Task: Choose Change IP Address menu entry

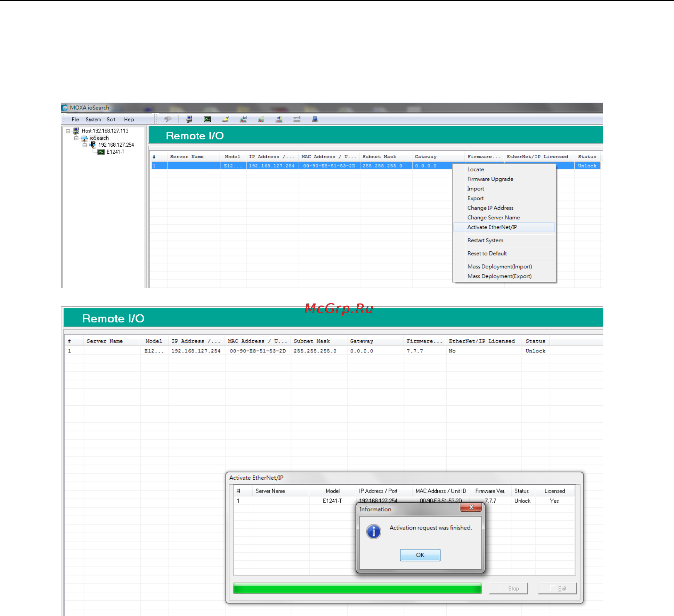Action: [504, 208]
